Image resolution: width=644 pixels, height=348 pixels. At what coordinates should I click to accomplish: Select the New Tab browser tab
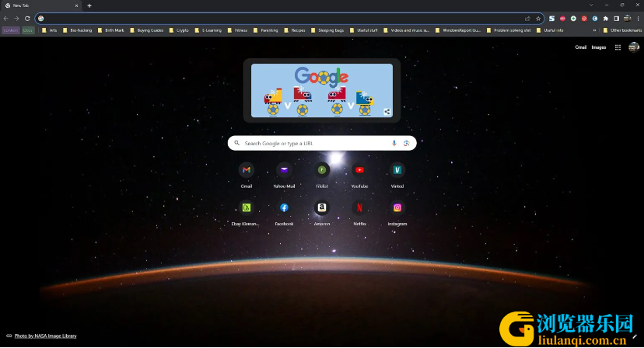[x=40, y=5]
